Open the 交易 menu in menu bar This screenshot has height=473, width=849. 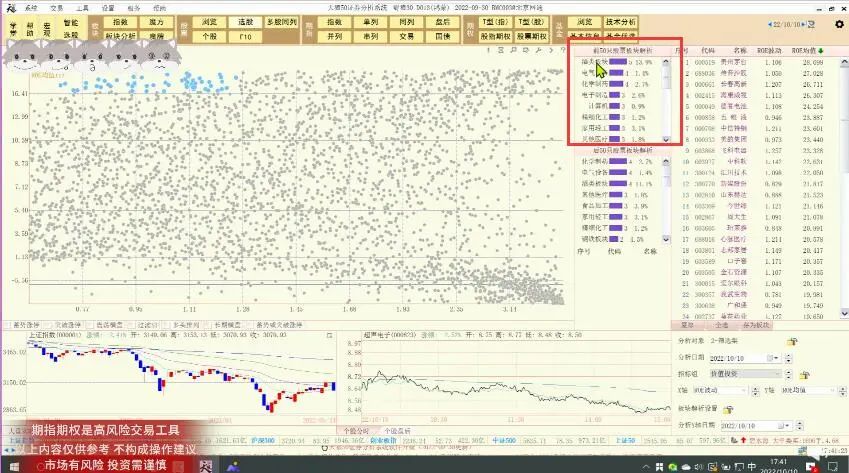57,7
